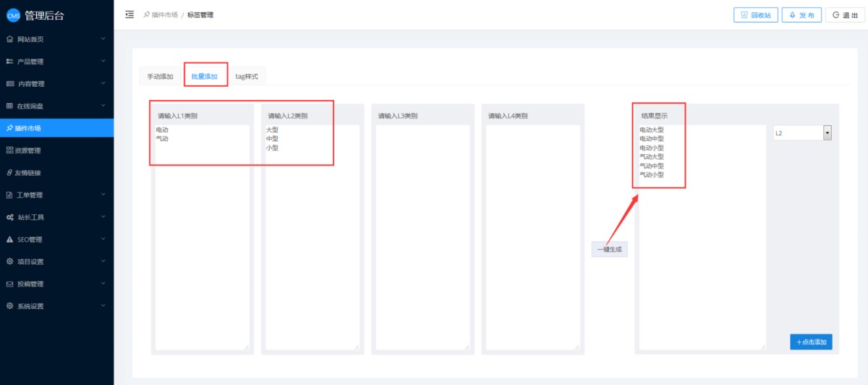Click the 中型 entry in L2 list
This screenshot has width=868, height=385.
click(x=272, y=138)
